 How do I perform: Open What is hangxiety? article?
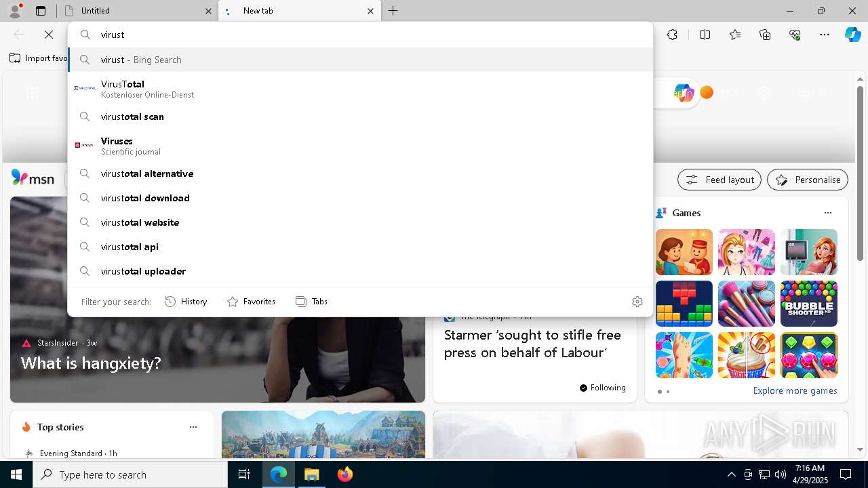pos(91,363)
